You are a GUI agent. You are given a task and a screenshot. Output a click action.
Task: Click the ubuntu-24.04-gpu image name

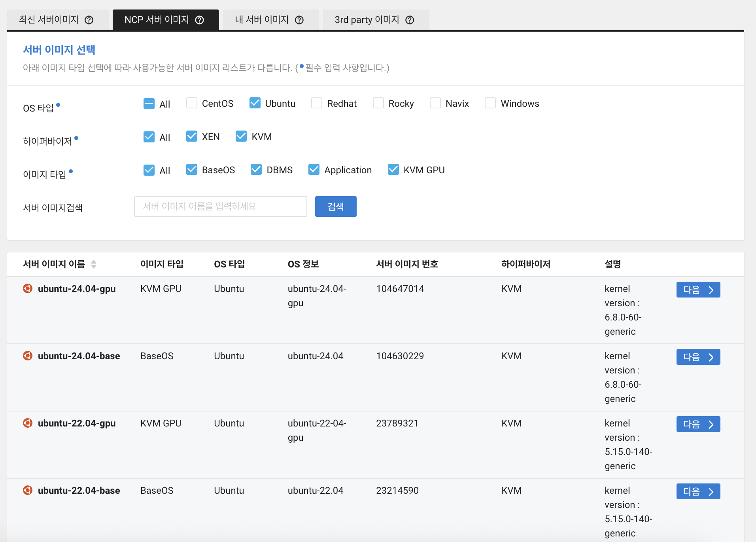coord(77,289)
